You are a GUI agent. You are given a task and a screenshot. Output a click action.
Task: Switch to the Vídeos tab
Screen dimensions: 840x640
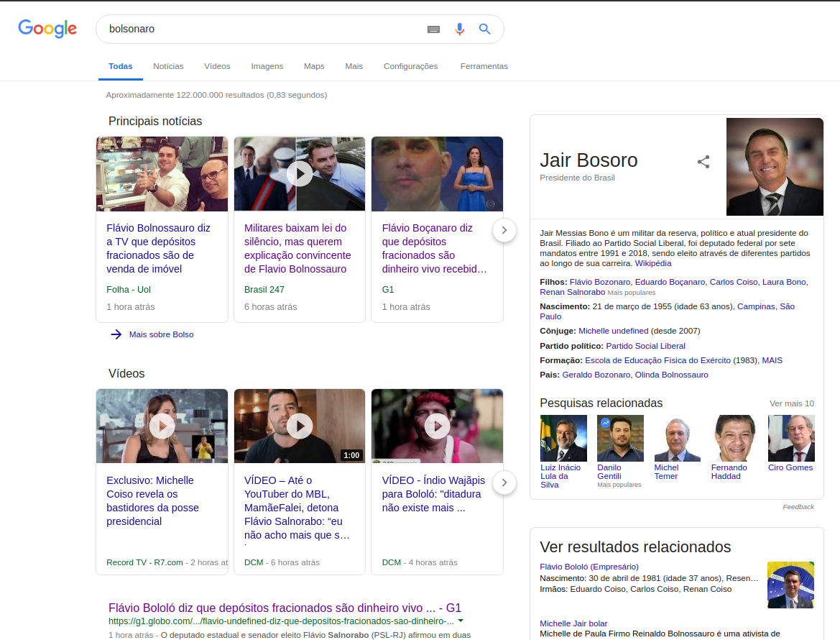(217, 66)
